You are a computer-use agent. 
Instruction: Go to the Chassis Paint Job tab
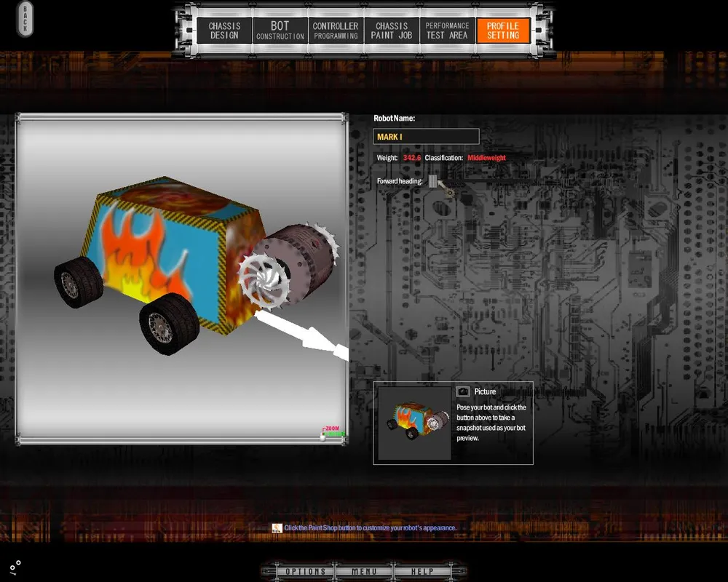(x=392, y=31)
